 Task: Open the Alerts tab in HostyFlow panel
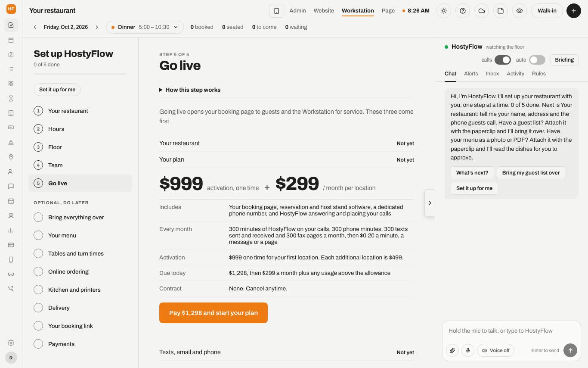(x=471, y=74)
